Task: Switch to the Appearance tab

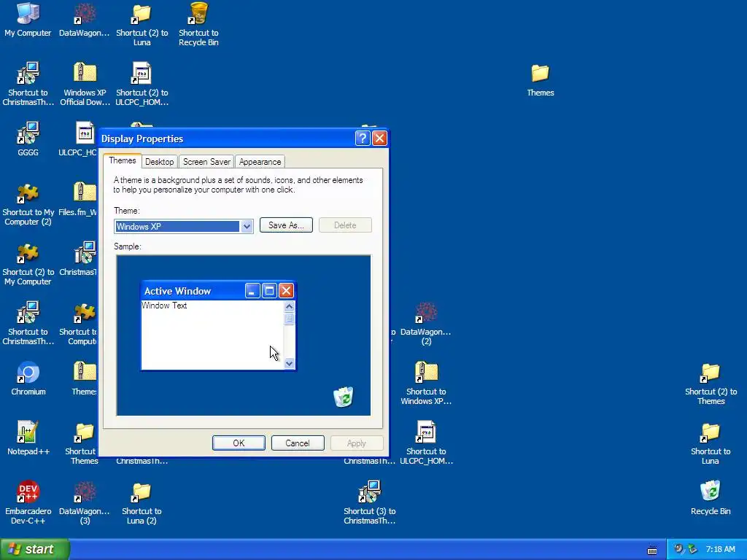Action: (x=260, y=162)
